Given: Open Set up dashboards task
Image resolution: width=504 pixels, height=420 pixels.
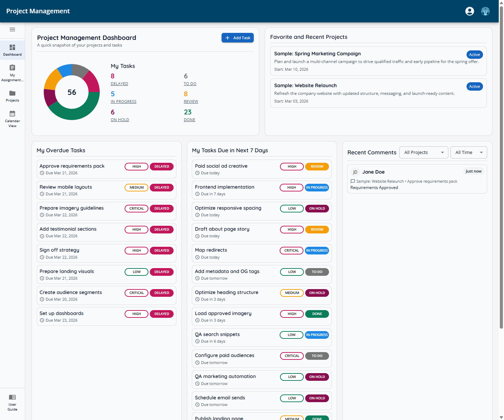Looking at the screenshot, I should [x=106, y=316].
